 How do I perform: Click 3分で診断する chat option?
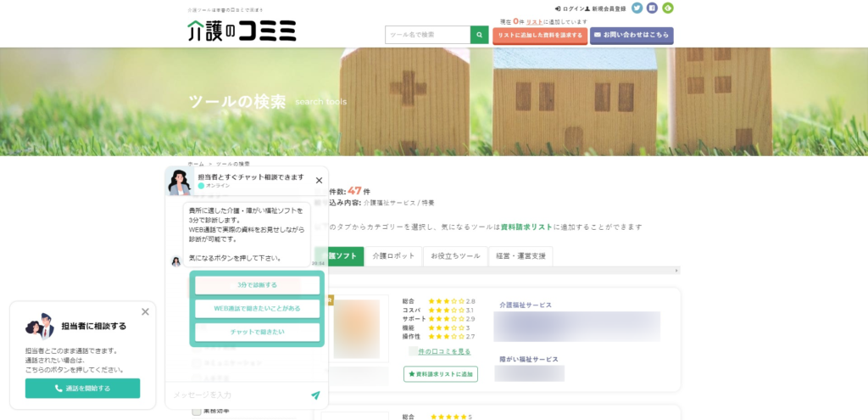pyautogui.click(x=258, y=285)
